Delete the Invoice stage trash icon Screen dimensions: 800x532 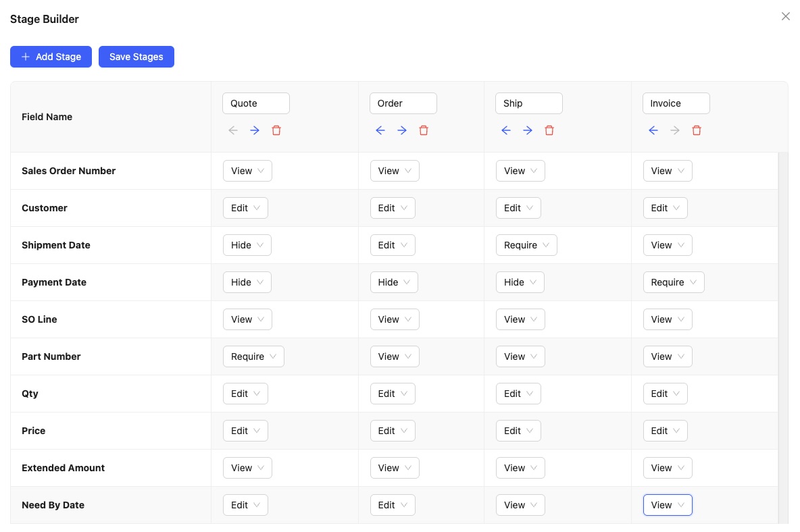697,130
